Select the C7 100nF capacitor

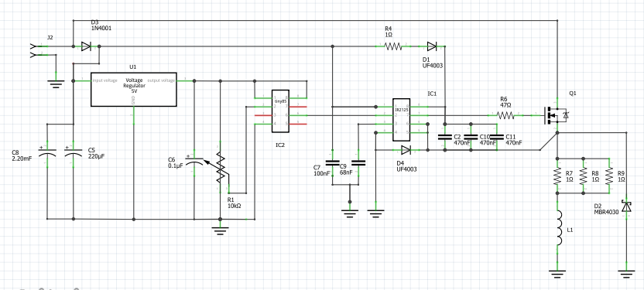pyautogui.click(x=333, y=162)
